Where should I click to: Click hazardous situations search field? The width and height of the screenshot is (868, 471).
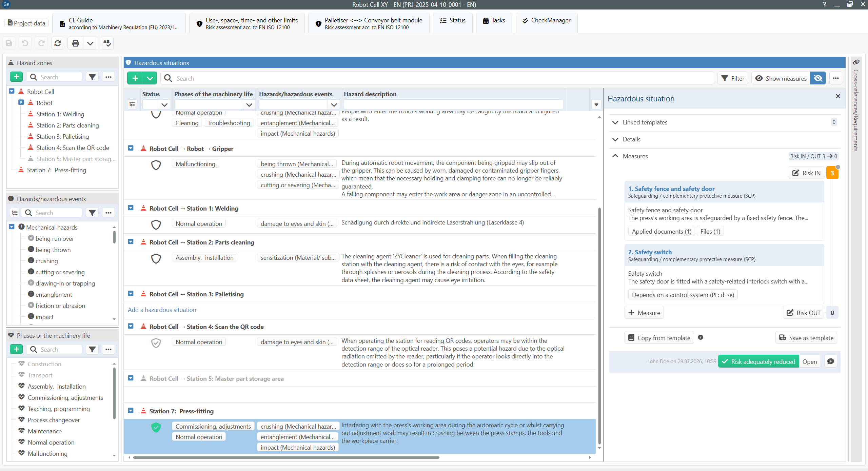coord(437,78)
